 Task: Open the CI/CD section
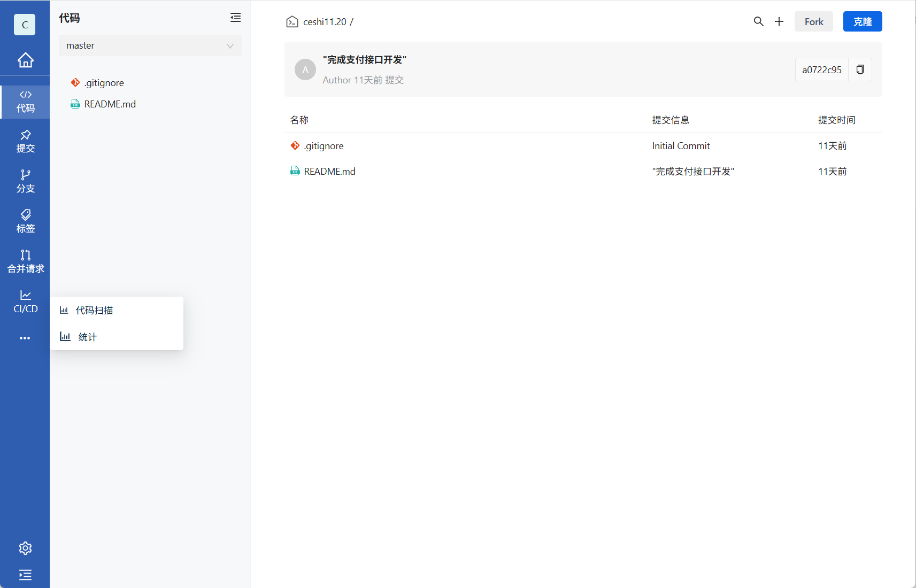point(25,301)
